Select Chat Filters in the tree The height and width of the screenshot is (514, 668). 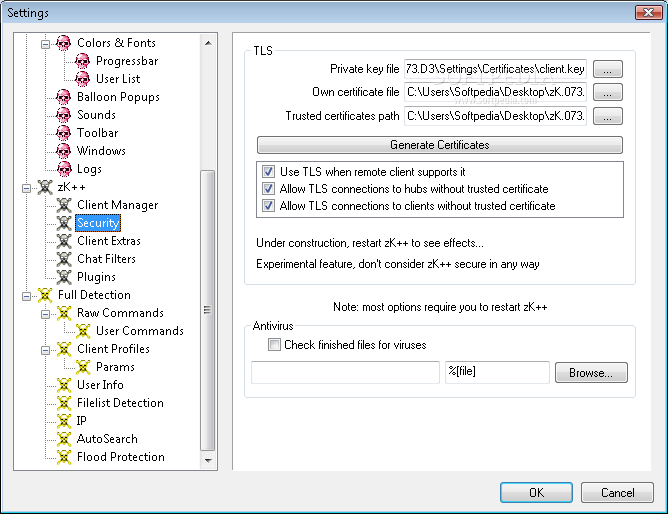tap(106, 259)
